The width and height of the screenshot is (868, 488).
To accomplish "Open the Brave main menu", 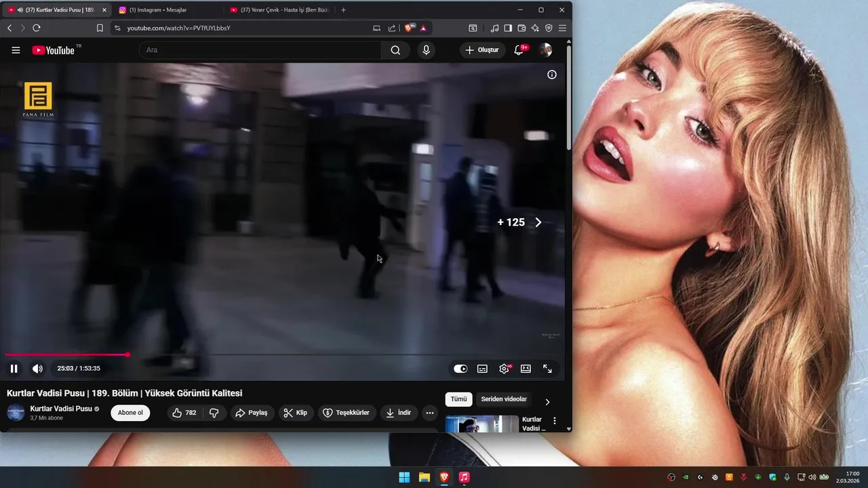I will (562, 28).
